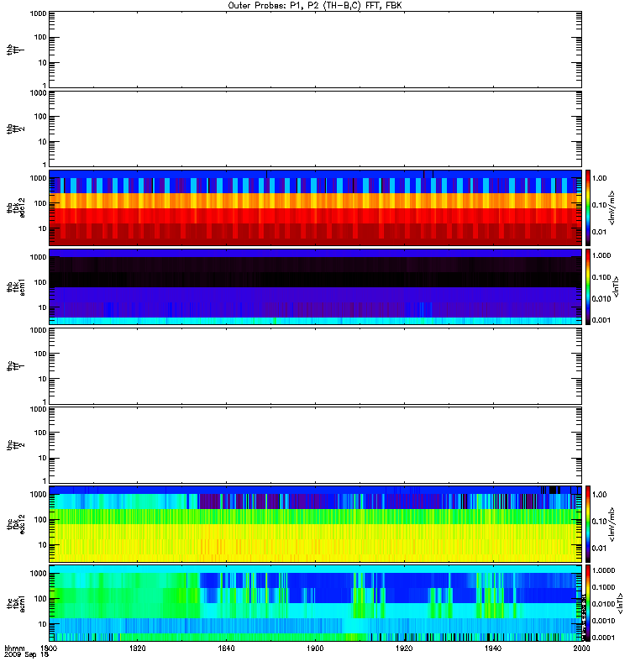Select the 'thc fft 2' axis label
The height and width of the screenshot is (672, 630).
point(15,445)
